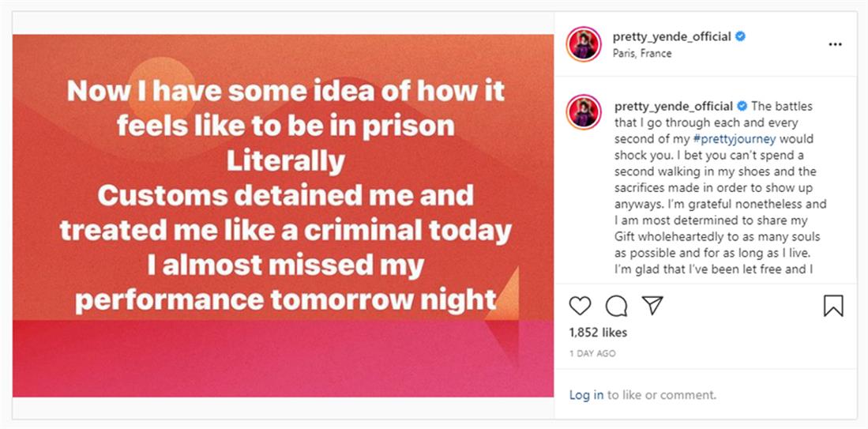The width and height of the screenshot is (868, 429).
Task: Open comments via the speech bubble icon
Action: click(616, 306)
